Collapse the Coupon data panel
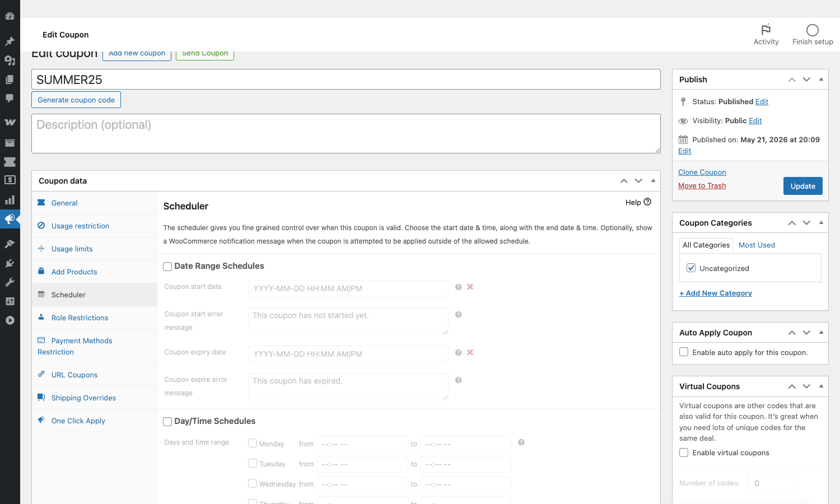 click(x=653, y=181)
